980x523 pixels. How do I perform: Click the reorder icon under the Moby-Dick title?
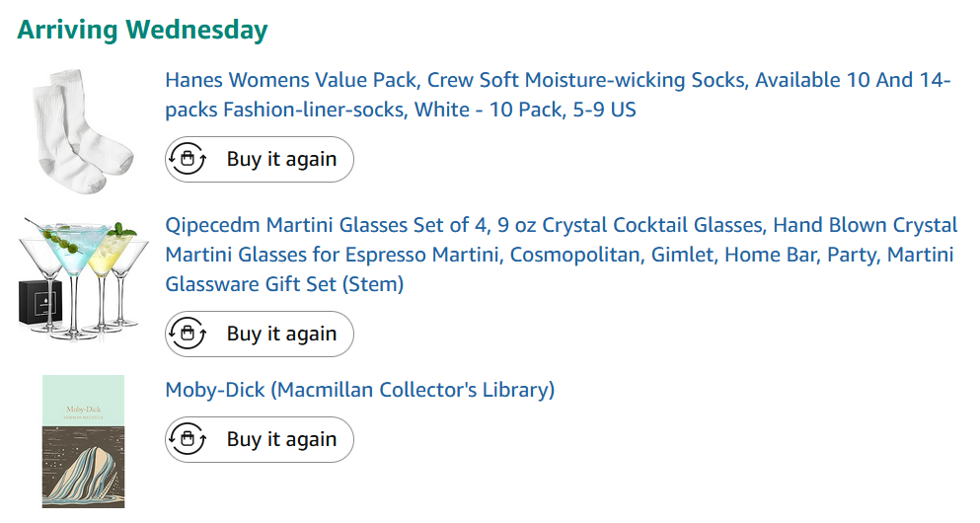[187, 439]
